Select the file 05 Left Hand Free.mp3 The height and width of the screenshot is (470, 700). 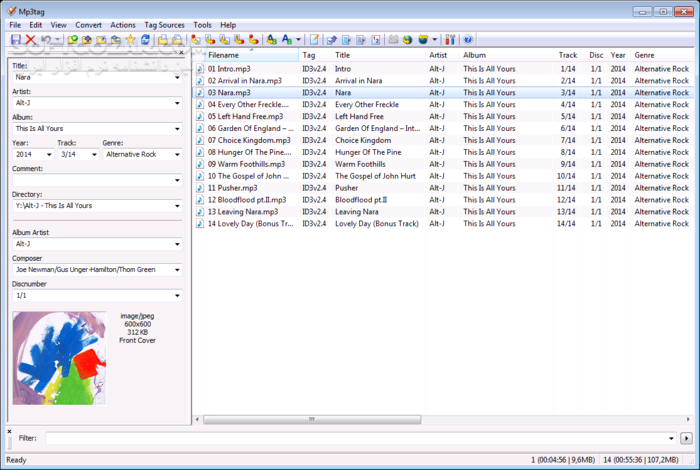point(245,116)
